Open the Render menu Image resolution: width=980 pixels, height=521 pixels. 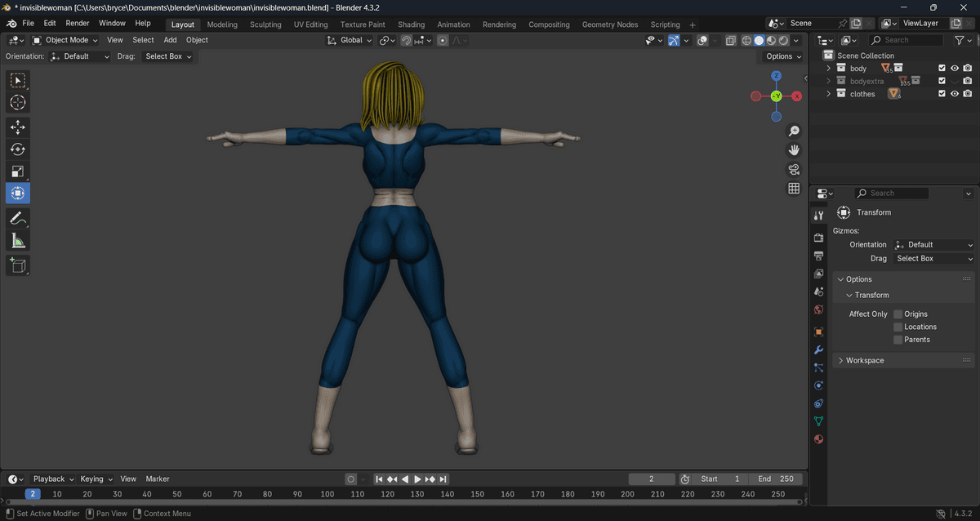click(x=78, y=24)
